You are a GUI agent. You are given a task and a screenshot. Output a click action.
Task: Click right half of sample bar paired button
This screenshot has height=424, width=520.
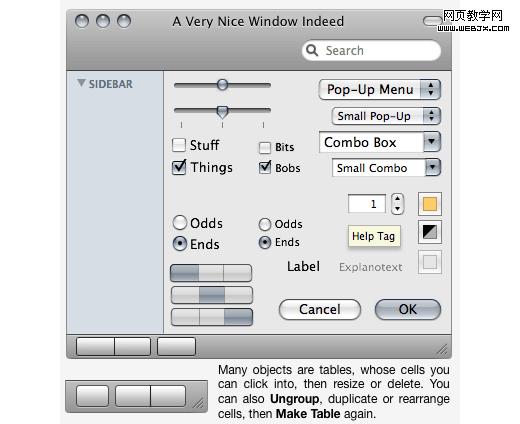[x=168, y=396]
